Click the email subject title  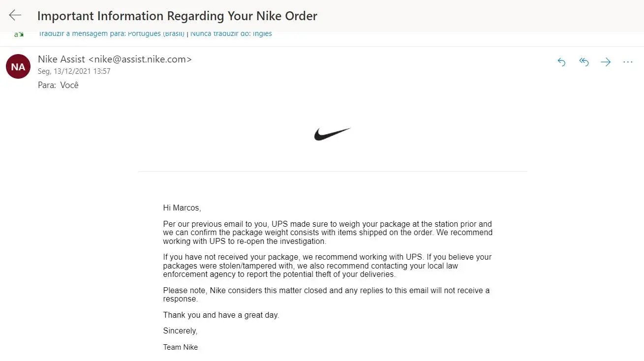point(177,16)
